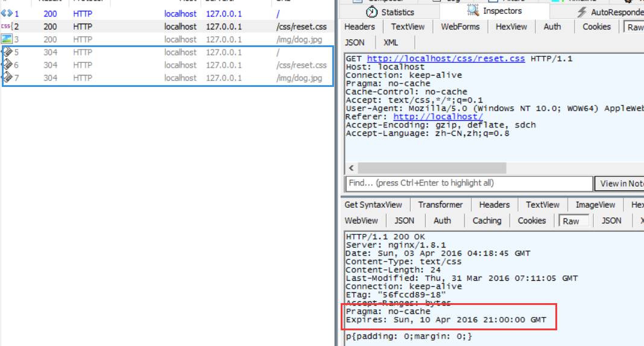Click the Server: nginx/1.8.1 line

[396, 245]
